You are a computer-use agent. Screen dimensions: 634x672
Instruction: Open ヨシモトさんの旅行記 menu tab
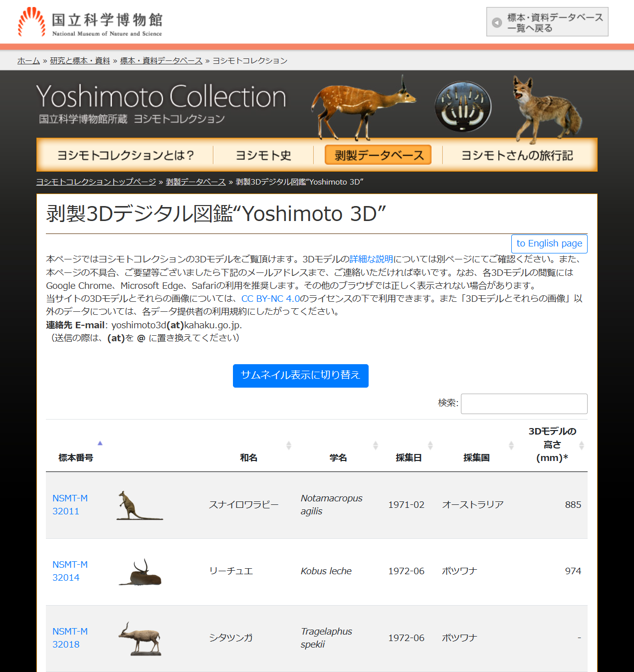[517, 155]
